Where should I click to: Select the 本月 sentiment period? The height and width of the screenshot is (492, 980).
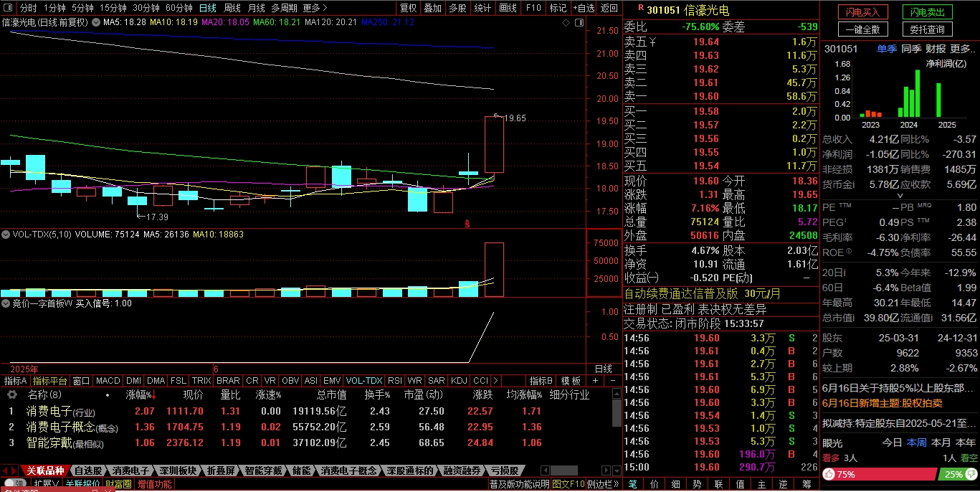(941, 443)
